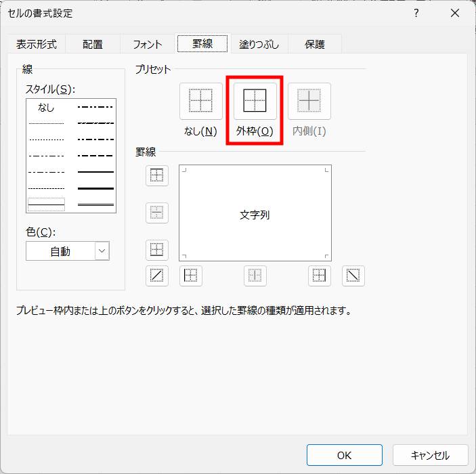Toggle the bottom border button

tap(157, 250)
